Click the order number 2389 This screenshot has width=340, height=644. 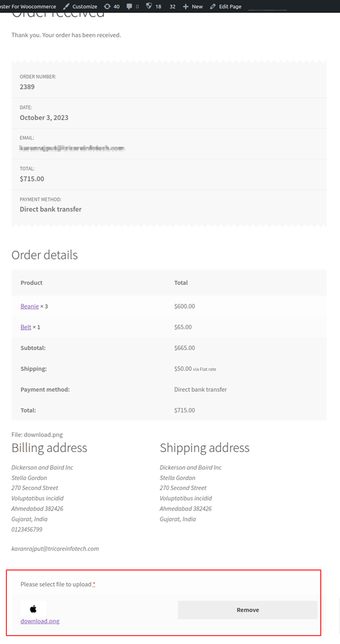[27, 87]
